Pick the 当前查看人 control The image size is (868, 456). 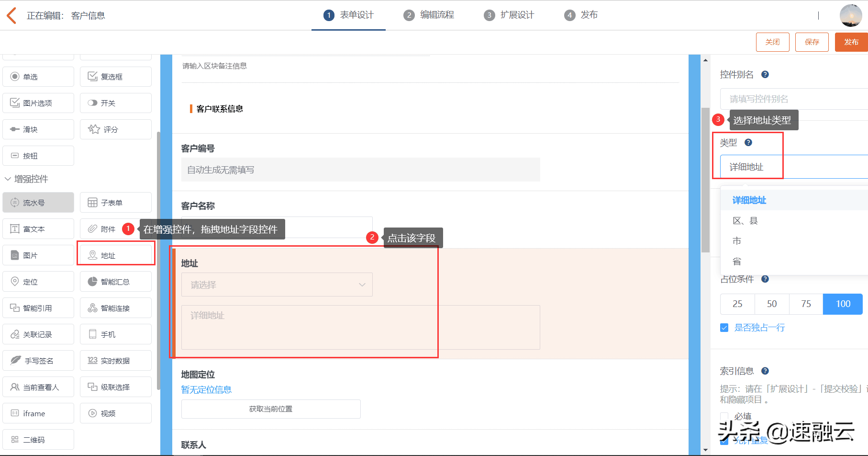click(38, 387)
